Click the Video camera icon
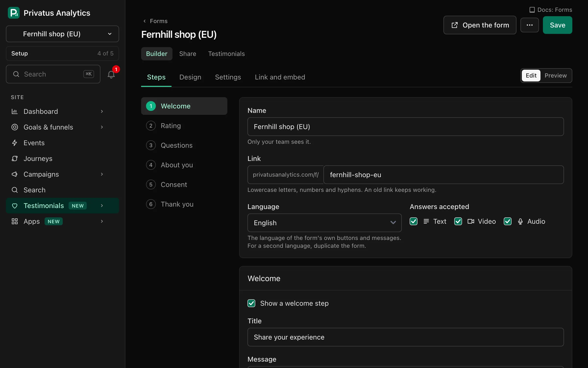 471,221
